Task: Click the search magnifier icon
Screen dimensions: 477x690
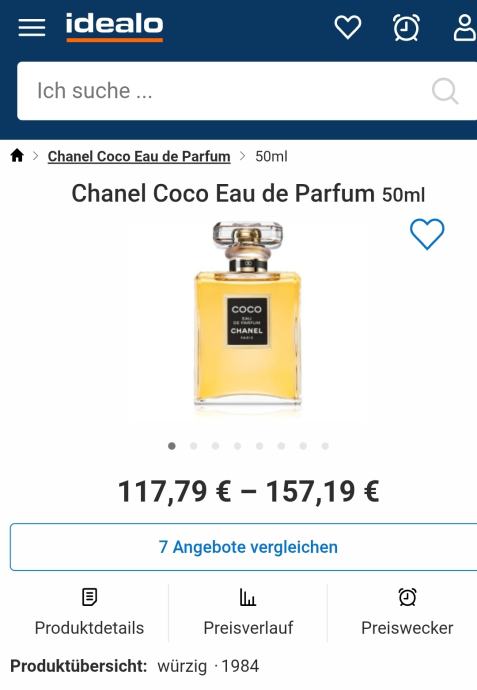Action: coord(445,91)
